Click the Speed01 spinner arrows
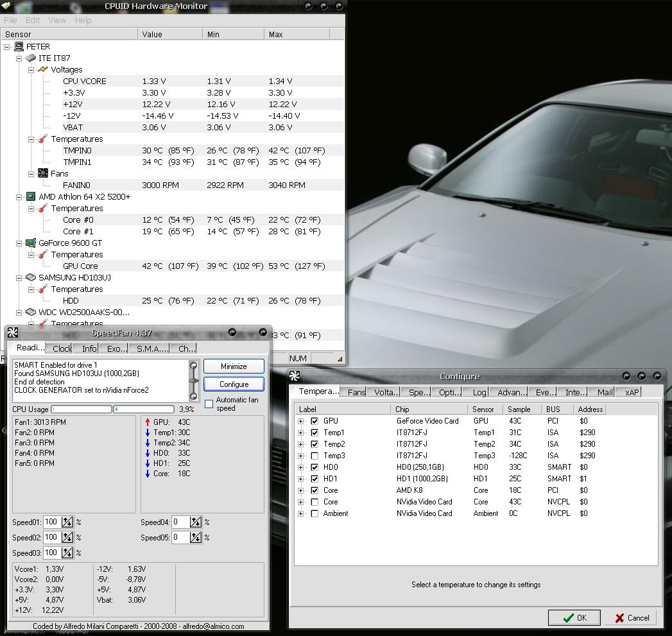Screen dimensions: 672x636 point(67,522)
